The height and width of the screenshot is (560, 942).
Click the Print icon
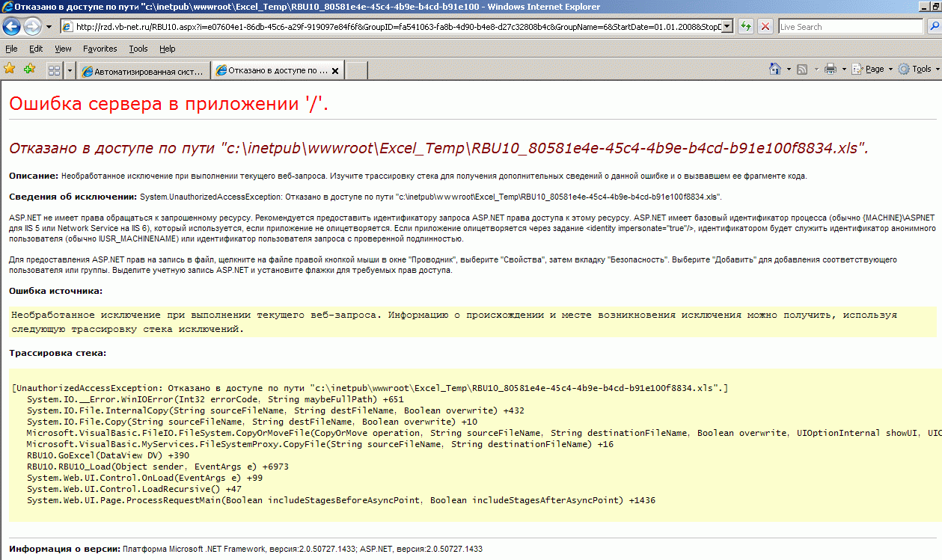[x=830, y=69]
